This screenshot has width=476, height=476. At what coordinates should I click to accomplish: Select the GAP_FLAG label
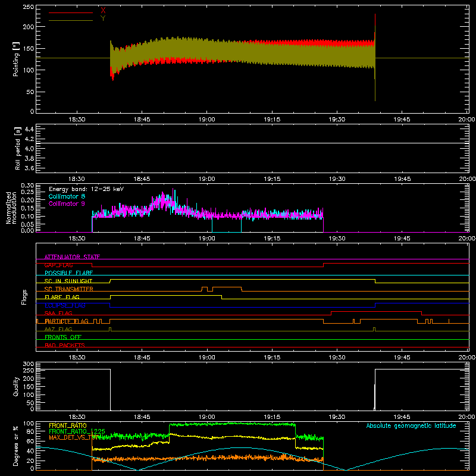(58, 265)
